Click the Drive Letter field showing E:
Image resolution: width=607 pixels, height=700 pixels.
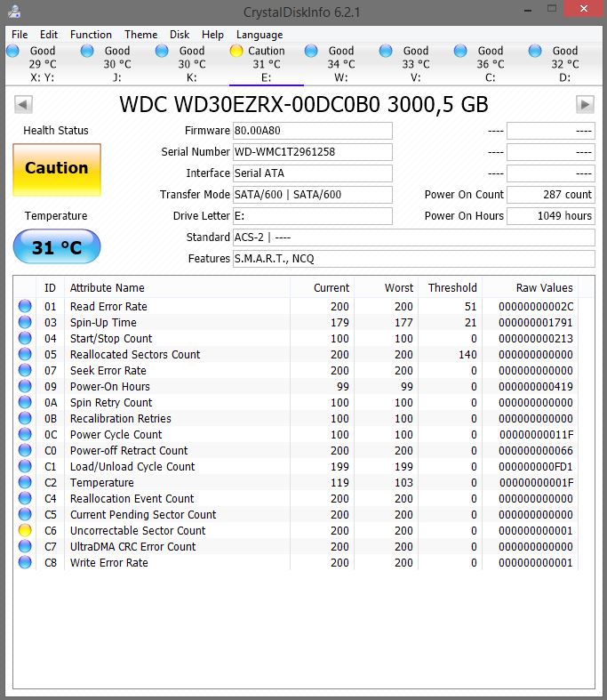tap(313, 216)
